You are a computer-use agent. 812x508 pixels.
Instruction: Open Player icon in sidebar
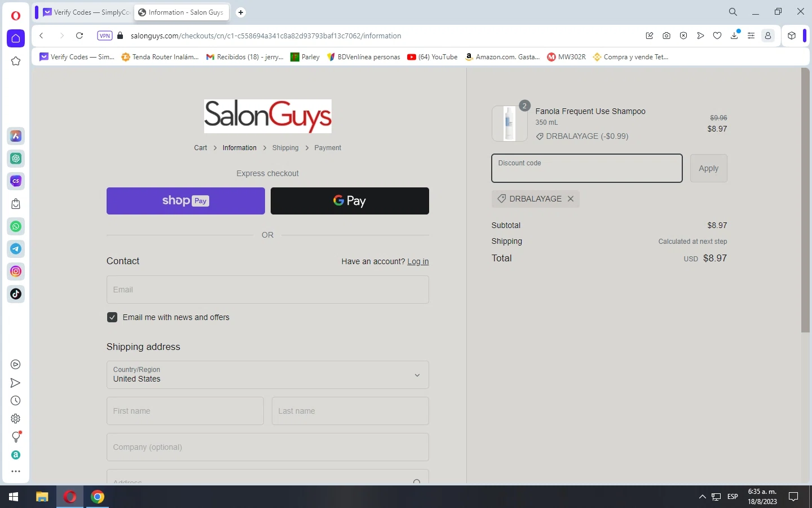16,365
